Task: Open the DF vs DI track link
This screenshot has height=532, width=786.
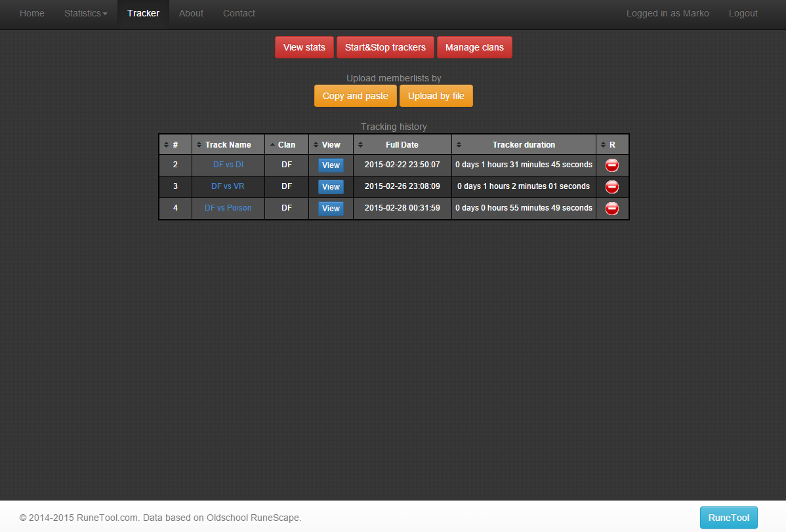Action: coord(228,165)
